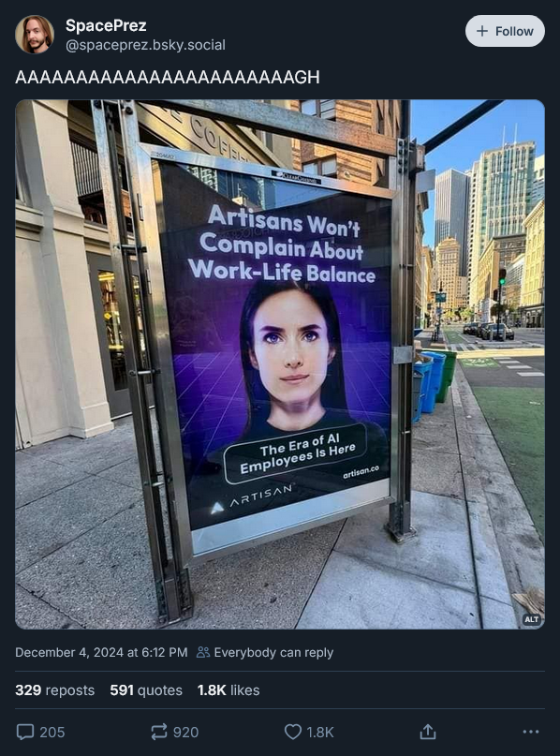Click the December 4, 2024 timestamp

click(101, 652)
